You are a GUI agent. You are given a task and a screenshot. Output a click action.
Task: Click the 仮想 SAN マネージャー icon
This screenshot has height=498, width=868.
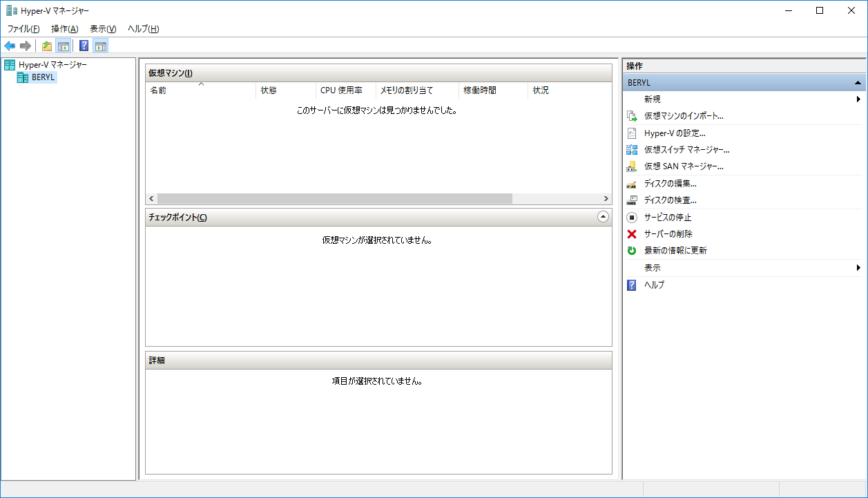pyautogui.click(x=632, y=166)
